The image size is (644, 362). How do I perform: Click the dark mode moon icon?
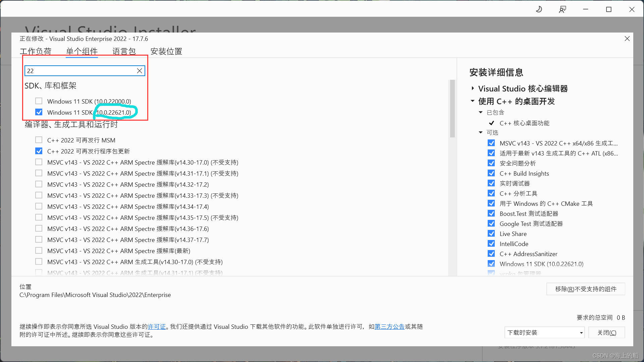click(539, 9)
